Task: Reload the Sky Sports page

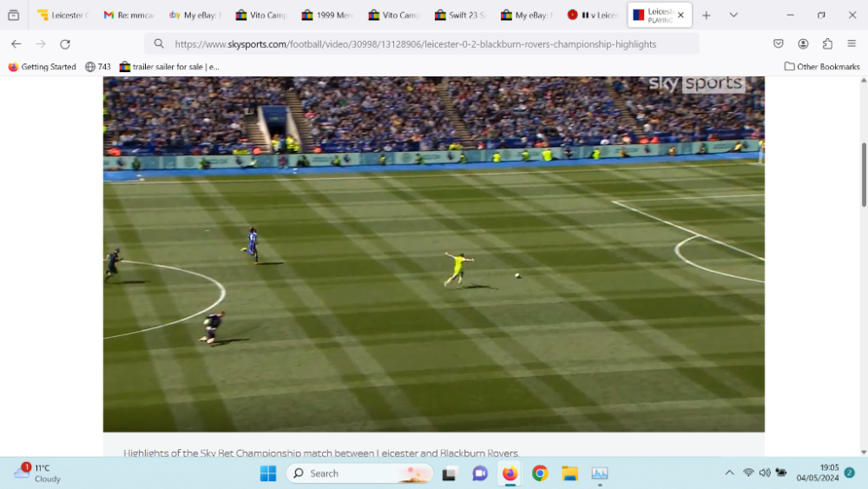Action: tap(65, 43)
